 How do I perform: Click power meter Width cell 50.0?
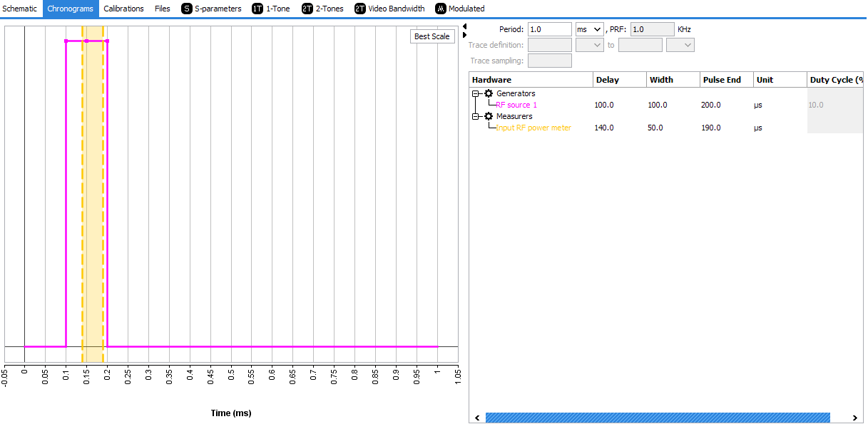673,128
